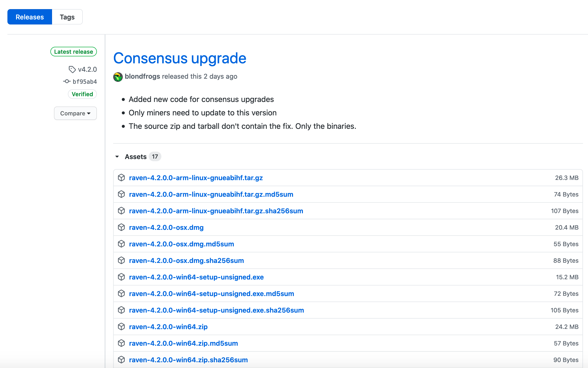Download win64-setup-unsigned.exe.sha256sum file
Viewport: 588px width, 368px height.
click(x=216, y=310)
